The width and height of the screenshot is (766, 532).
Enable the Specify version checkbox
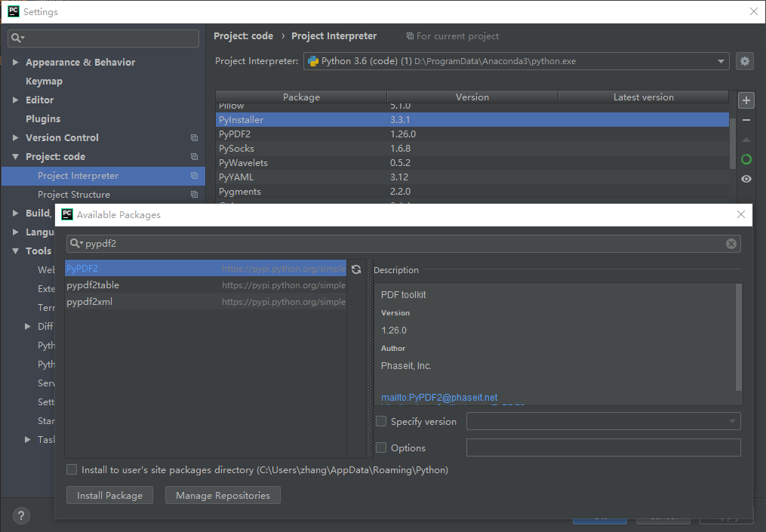coord(381,421)
